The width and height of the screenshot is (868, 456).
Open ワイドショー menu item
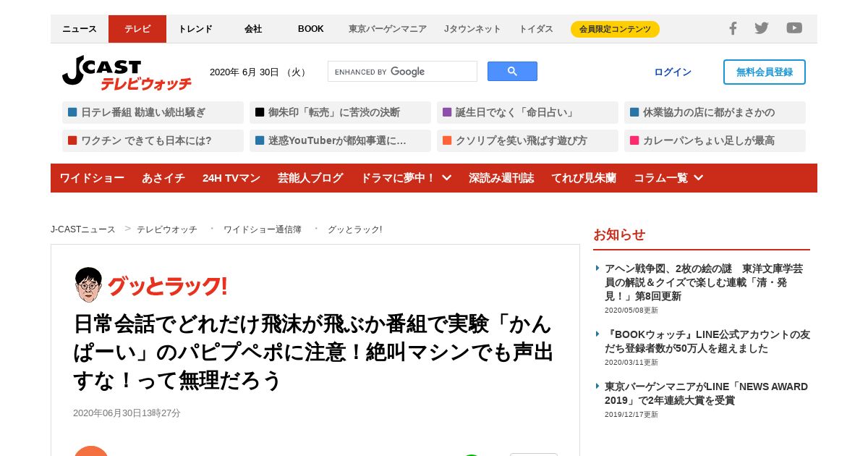[x=92, y=178]
